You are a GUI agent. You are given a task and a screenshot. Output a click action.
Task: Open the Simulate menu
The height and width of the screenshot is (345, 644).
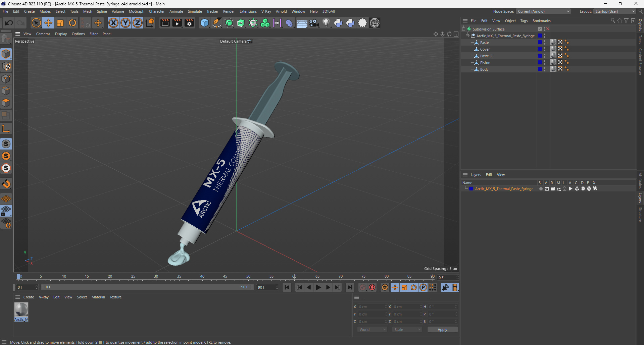[195, 11]
